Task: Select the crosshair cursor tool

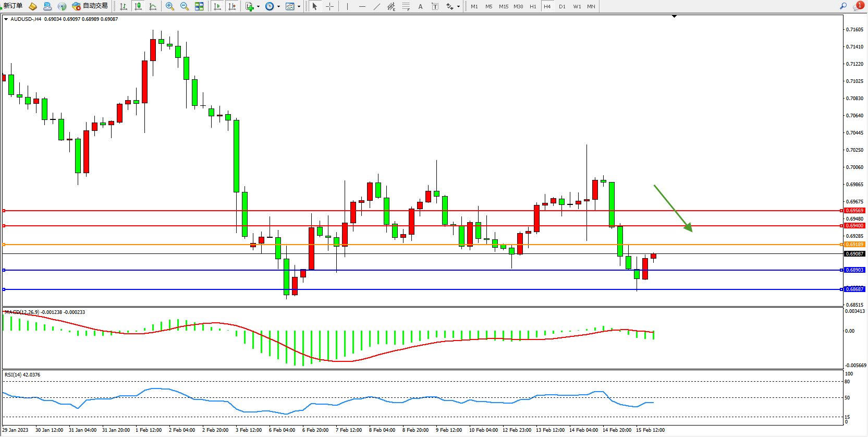Action: [x=329, y=6]
